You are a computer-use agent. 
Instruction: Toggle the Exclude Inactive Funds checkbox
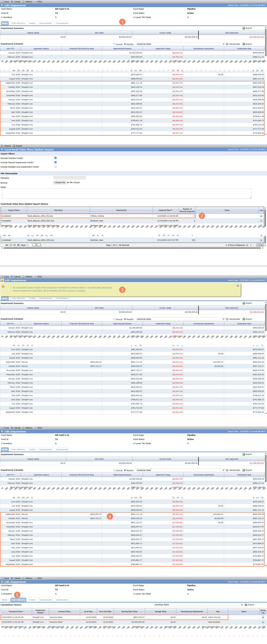(56, 158)
